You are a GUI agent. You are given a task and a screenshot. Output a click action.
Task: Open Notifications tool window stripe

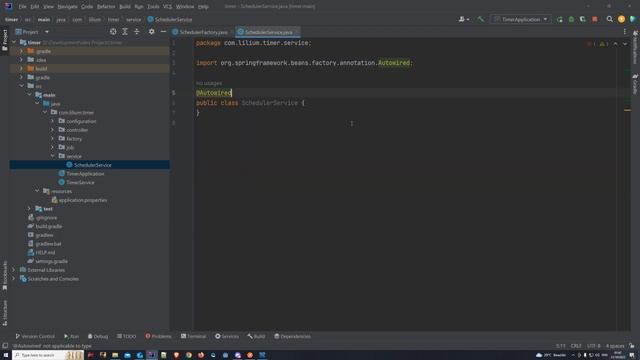[635, 47]
